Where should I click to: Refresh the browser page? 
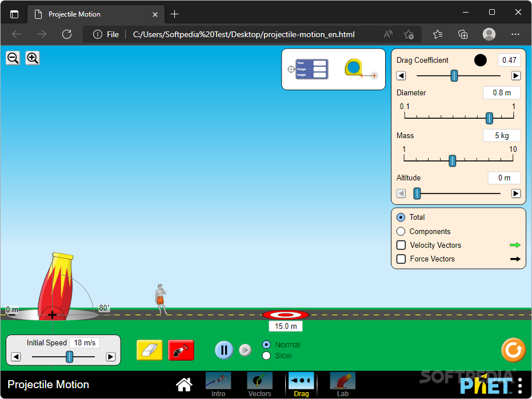click(67, 34)
